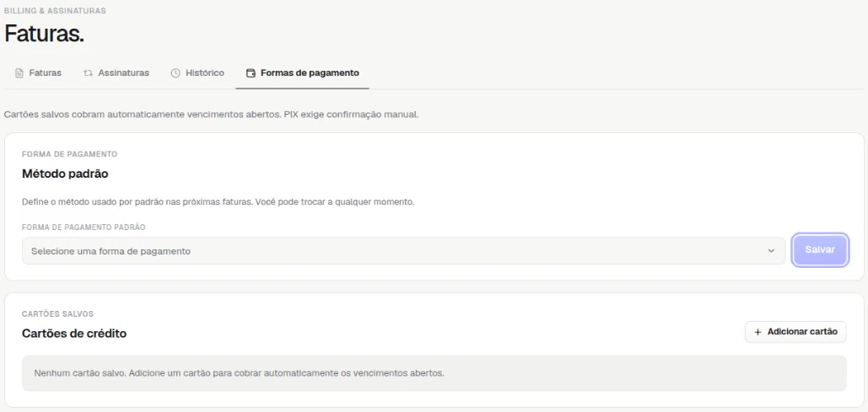Click the Adicionar cartão button
The height and width of the screenshot is (412, 868).
pos(795,332)
